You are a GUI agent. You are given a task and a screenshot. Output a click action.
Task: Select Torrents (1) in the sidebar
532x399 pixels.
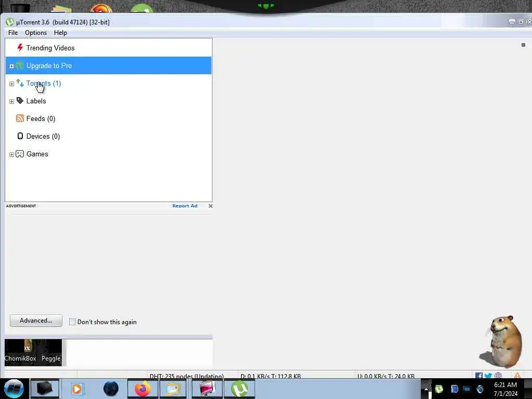(x=109, y=83)
